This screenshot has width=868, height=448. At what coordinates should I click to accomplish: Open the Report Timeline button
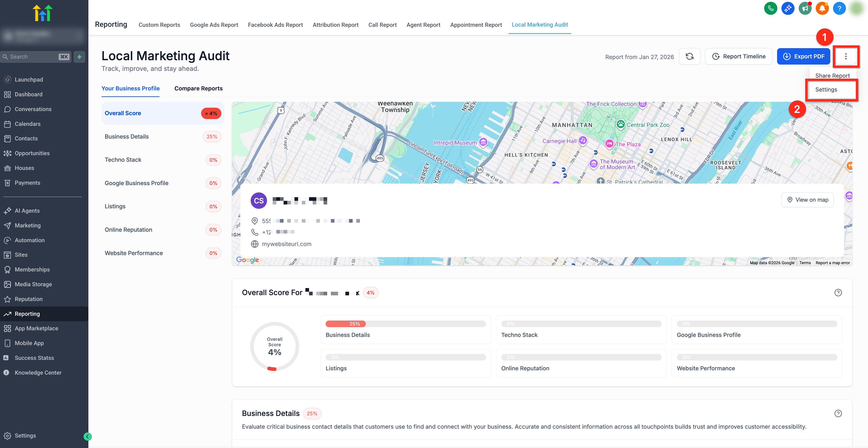(738, 57)
